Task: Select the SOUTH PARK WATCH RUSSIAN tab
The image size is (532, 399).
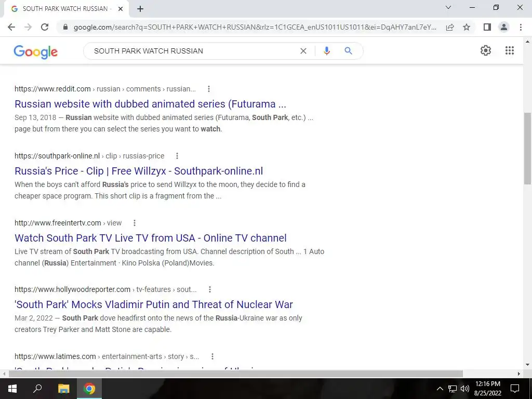Action: tap(65, 9)
